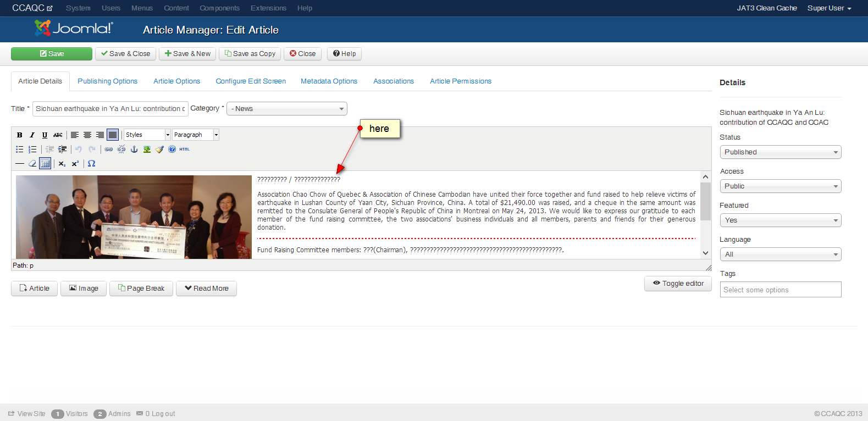Click the Title input field
Screen dimensions: 868x421
pos(110,109)
